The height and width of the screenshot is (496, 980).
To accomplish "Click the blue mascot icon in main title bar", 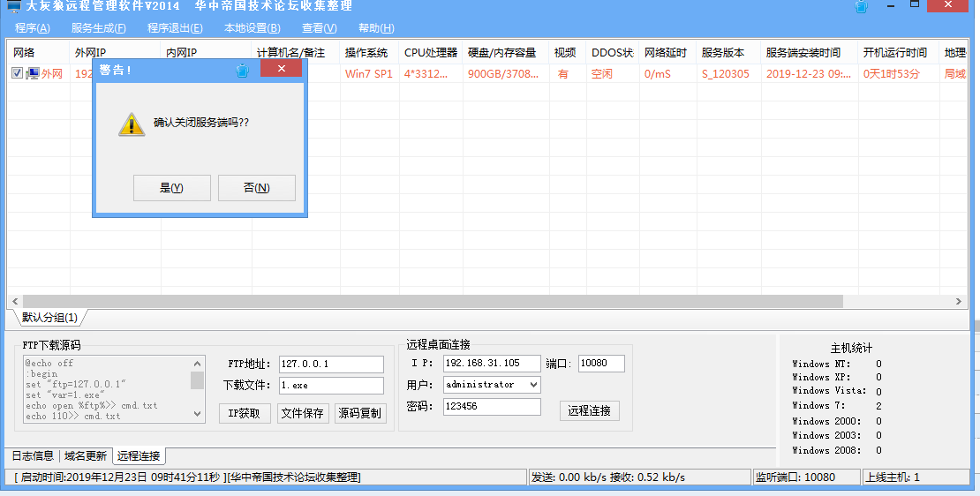I will [861, 6].
